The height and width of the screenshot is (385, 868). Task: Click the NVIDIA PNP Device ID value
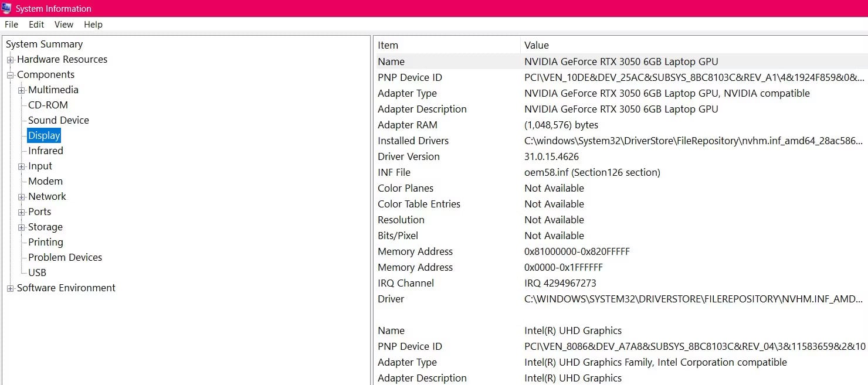tap(694, 77)
